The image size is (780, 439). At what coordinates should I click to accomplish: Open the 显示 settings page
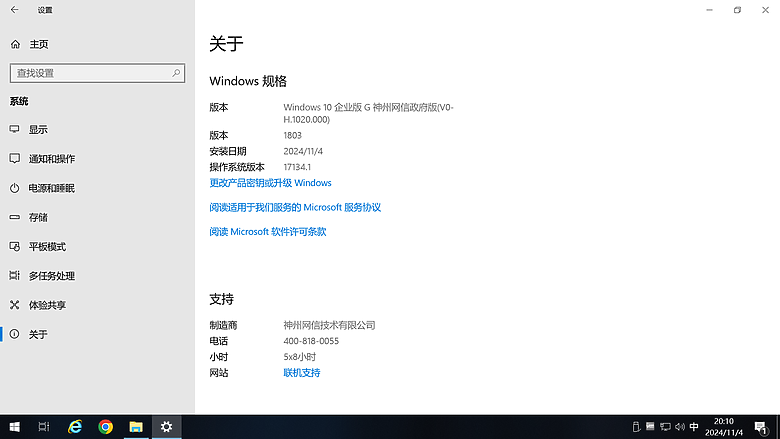coord(98,129)
